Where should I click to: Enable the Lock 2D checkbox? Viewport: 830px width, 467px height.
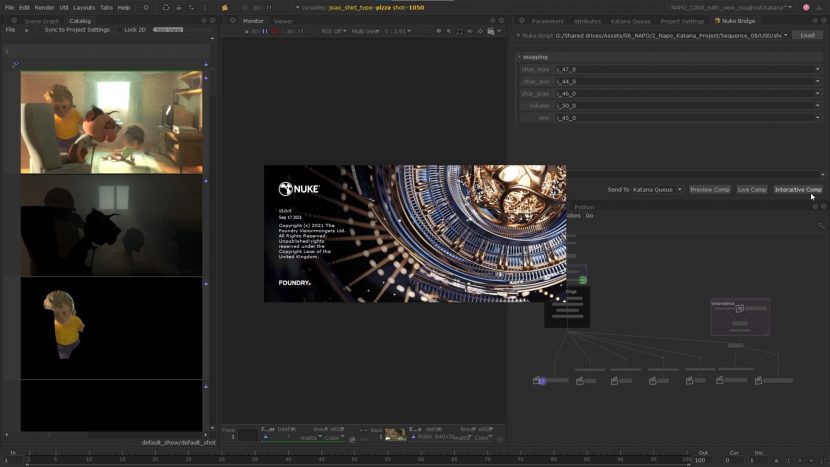pos(119,30)
